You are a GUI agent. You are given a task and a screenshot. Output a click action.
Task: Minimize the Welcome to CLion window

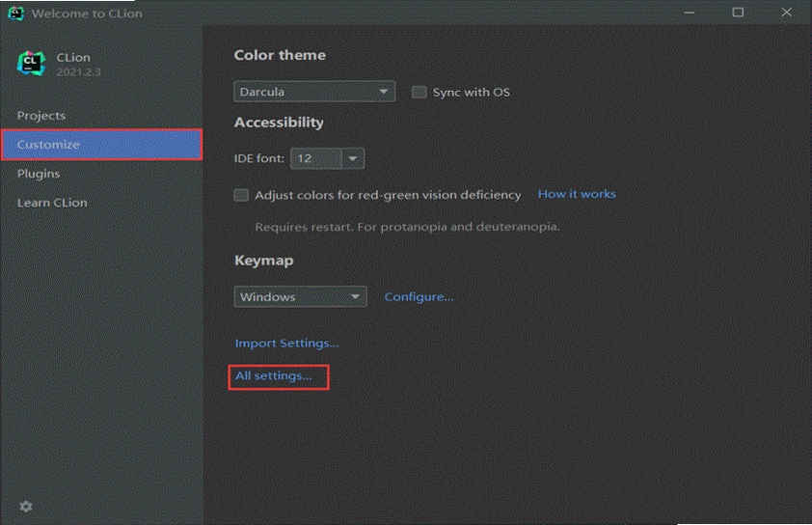click(x=689, y=13)
